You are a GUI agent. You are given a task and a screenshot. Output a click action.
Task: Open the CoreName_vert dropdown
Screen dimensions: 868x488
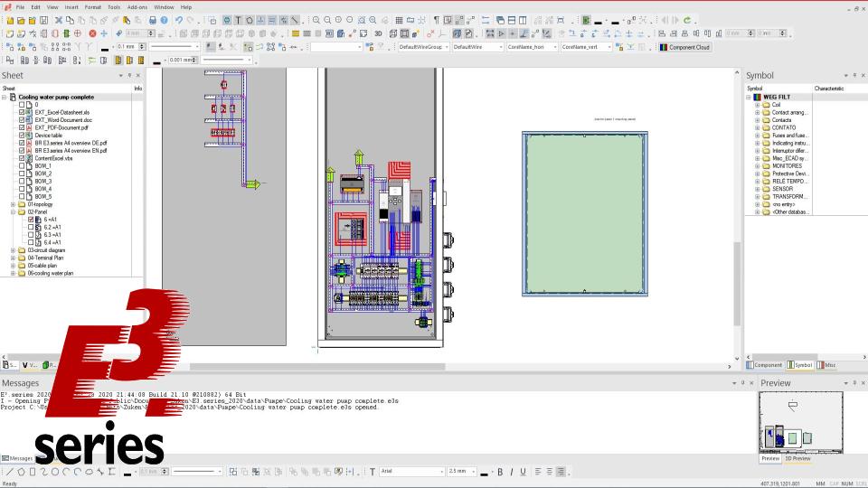pyautogui.click(x=609, y=47)
